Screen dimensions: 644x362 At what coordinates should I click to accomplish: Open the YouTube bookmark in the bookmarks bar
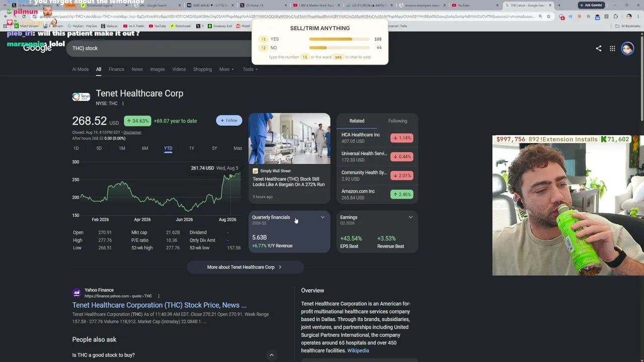(x=157, y=26)
